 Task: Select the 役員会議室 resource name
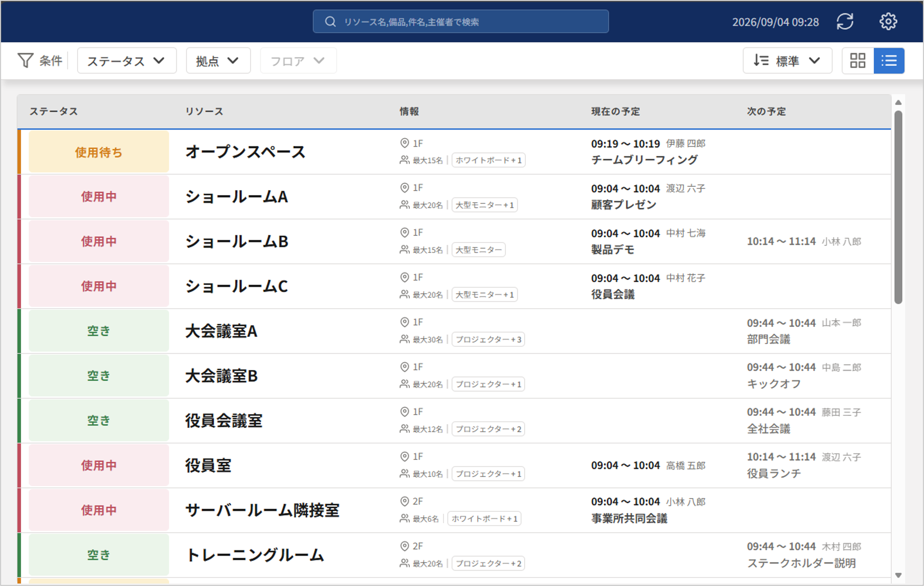point(224,420)
